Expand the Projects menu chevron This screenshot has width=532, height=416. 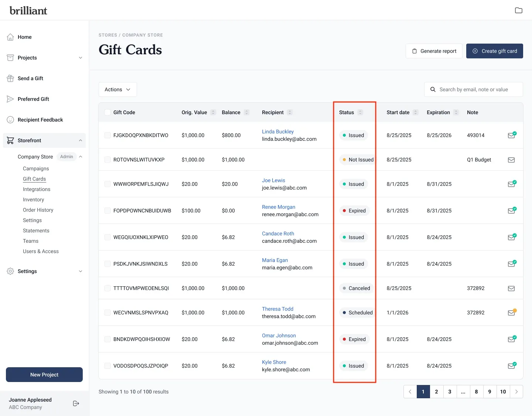click(x=81, y=58)
